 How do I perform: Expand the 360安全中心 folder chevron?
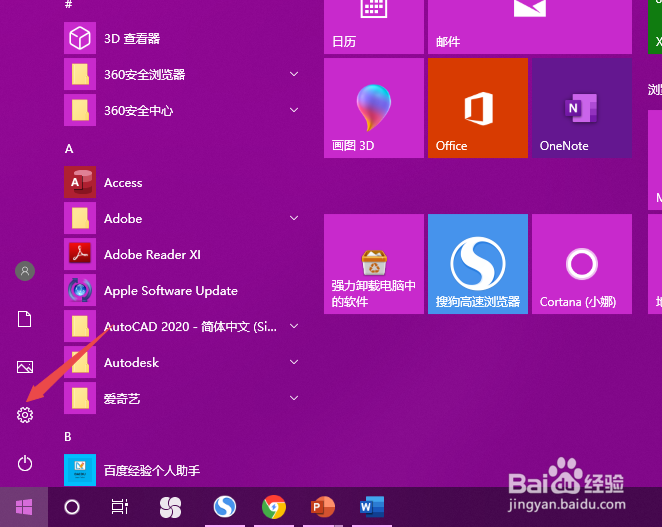294,110
